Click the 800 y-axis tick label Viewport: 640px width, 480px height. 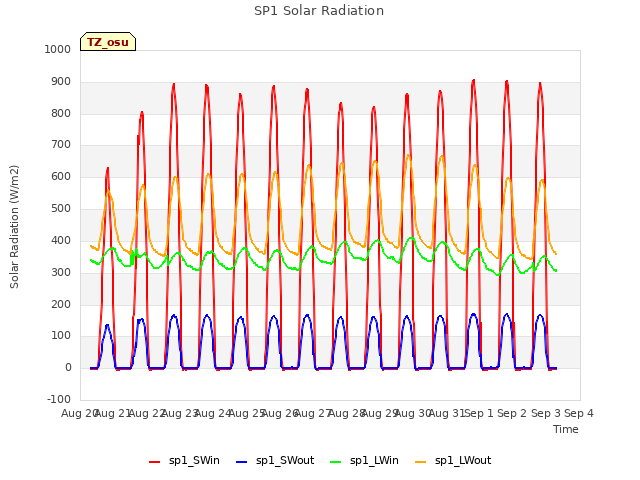coord(61,113)
